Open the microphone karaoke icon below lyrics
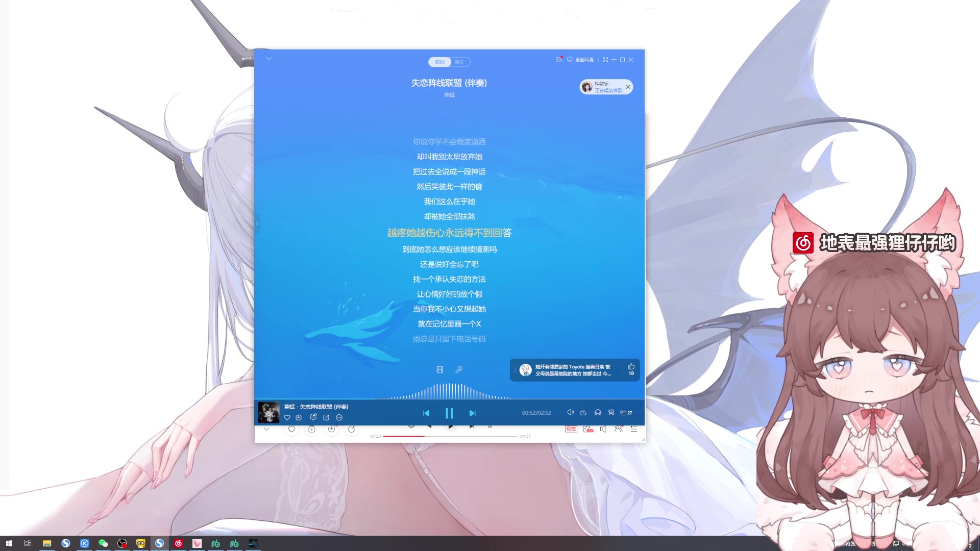 point(459,369)
